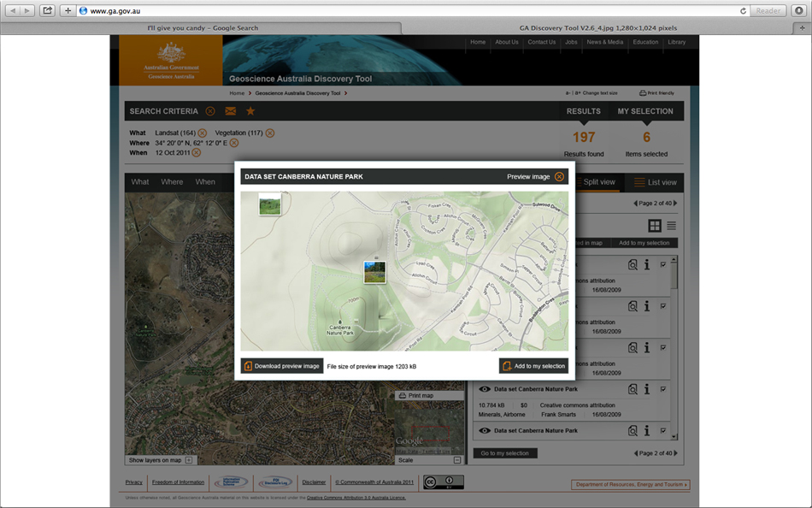
Task: Go to next page in bottom pager
Action: (x=676, y=453)
